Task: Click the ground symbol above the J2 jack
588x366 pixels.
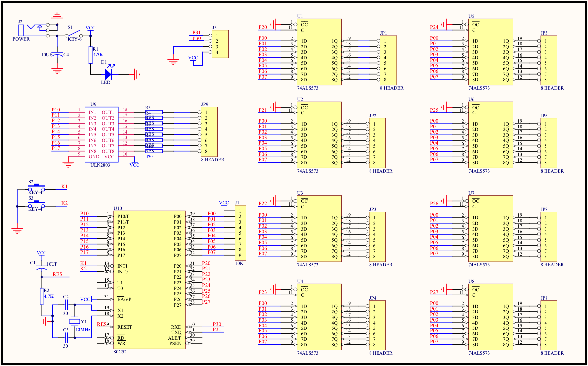Action: pyautogui.click(x=57, y=16)
